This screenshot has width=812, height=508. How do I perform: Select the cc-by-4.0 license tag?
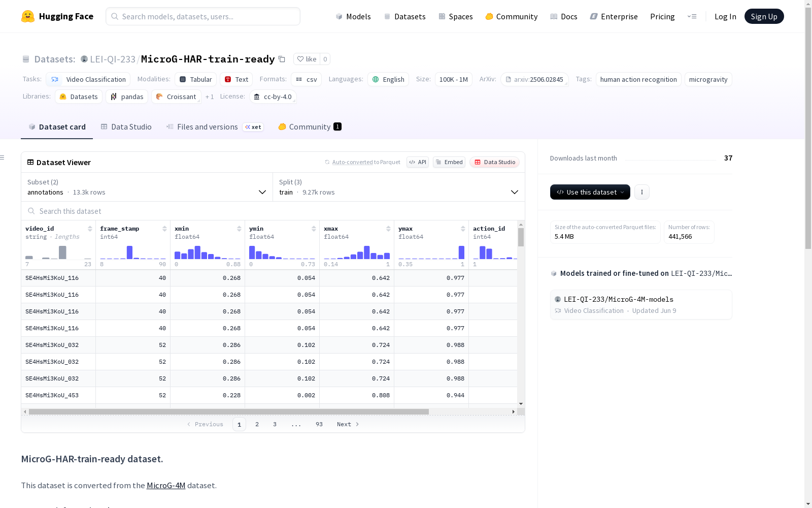[x=273, y=97]
